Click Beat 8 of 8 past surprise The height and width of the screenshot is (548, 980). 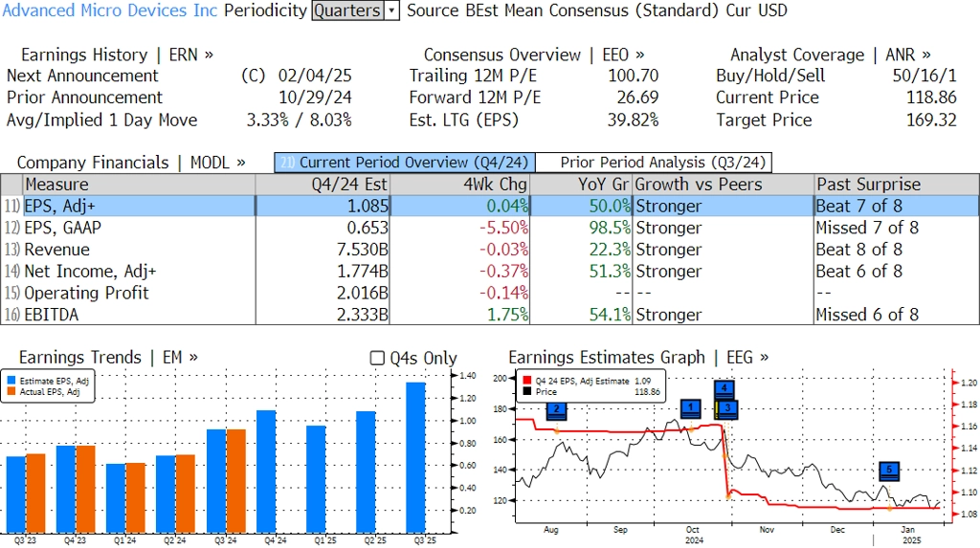pos(858,250)
